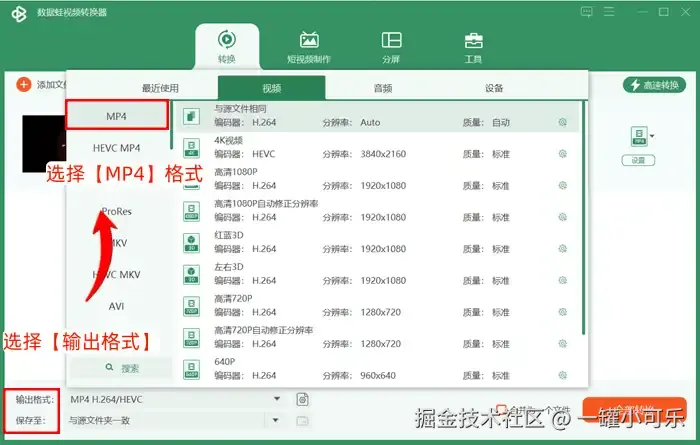Select the 640P preset icon
The height and width of the screenshot is (445, 700).
pyautogui.click(x=192, y=369)
